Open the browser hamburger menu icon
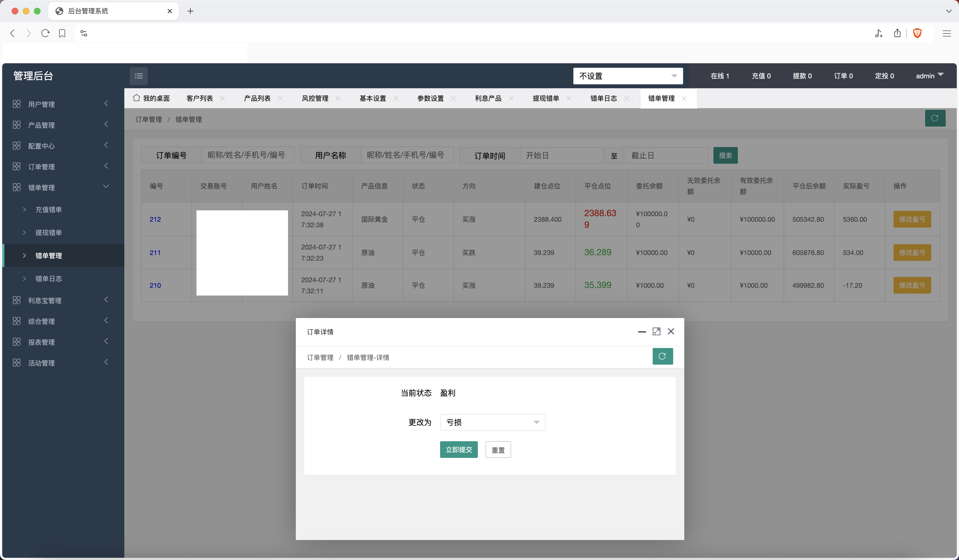The width and height of the screenshot is (959, 560). pos(947,34)
